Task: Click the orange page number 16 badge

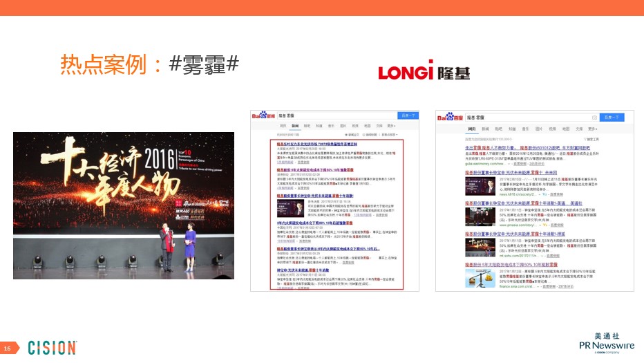Action: coord(9,348)
